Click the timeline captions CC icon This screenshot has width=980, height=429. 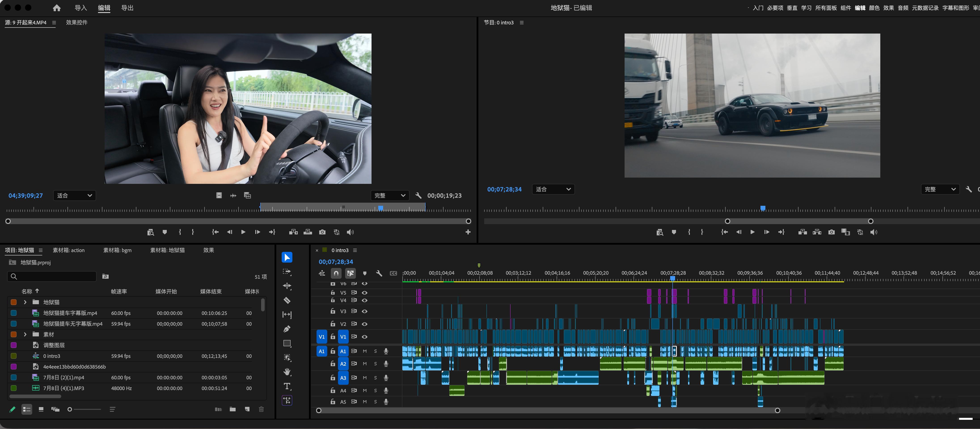click(x=393, y=273)
